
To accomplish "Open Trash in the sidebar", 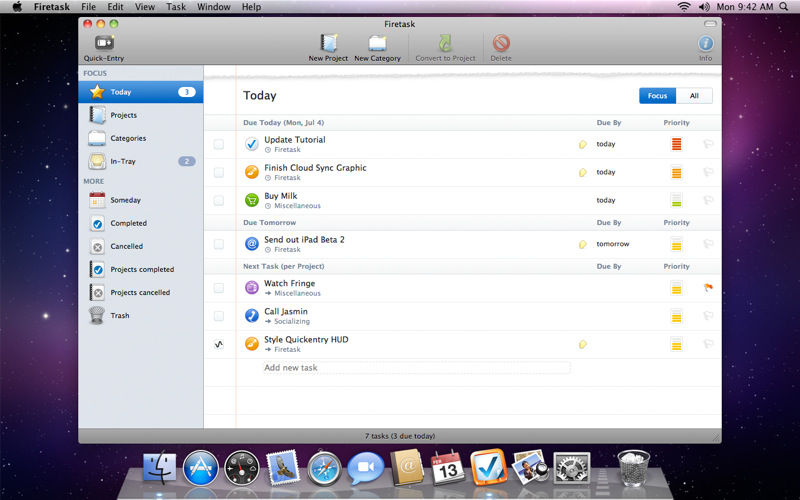I will (x=120, y=316).
